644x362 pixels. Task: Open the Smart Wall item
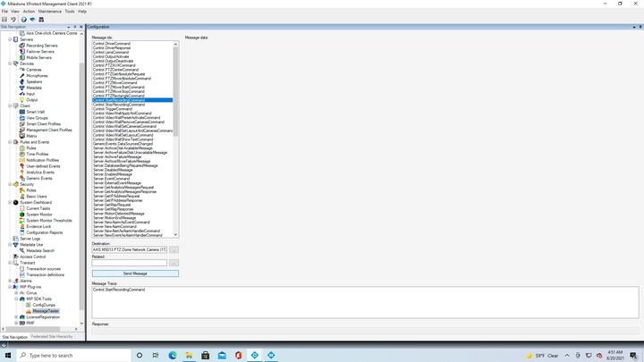click(35, 112)
